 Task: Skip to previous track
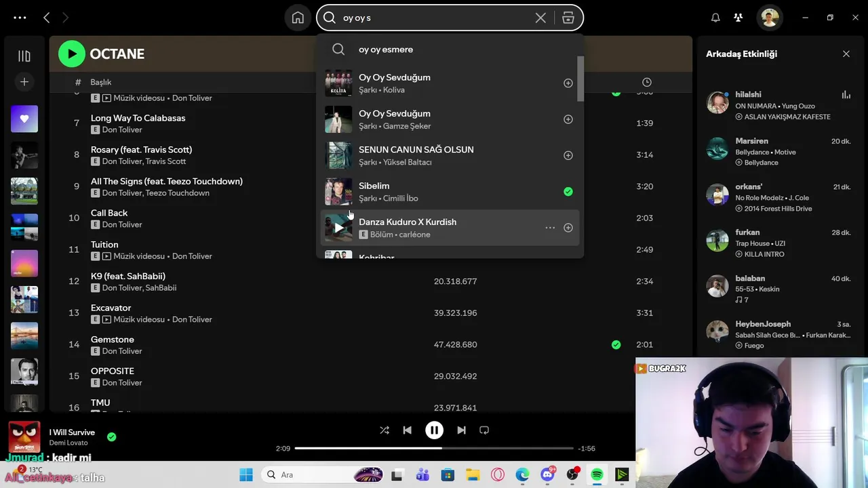(407, 430)
